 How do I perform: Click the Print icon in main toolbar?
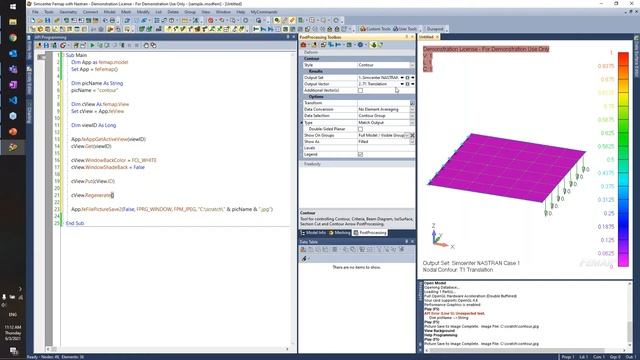click(x=112, y=20)
